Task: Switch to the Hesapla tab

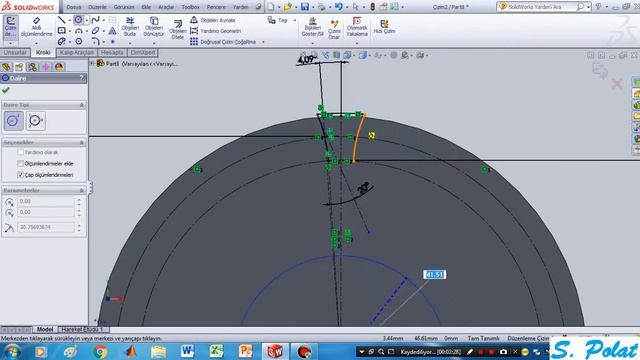Action: (x=112, y=53)
